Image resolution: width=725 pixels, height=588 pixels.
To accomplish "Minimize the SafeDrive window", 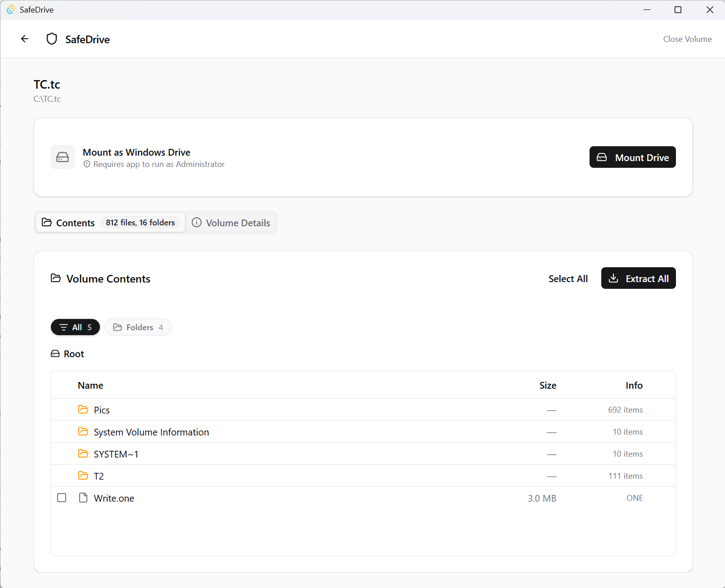I will pos(647,9).
